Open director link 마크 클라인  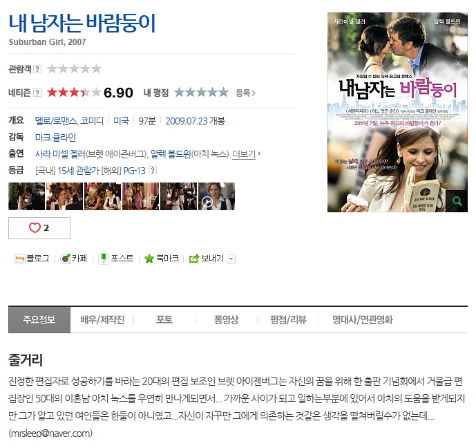tap(55, 138)
